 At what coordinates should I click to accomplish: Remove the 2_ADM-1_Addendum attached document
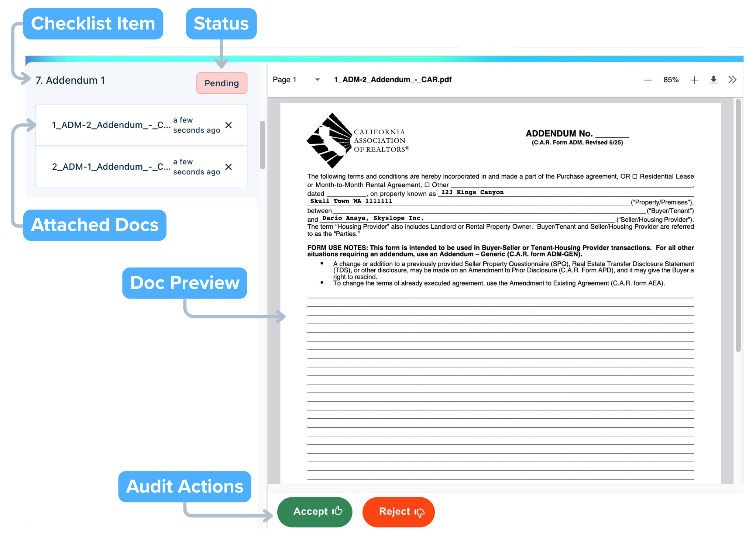228,167
